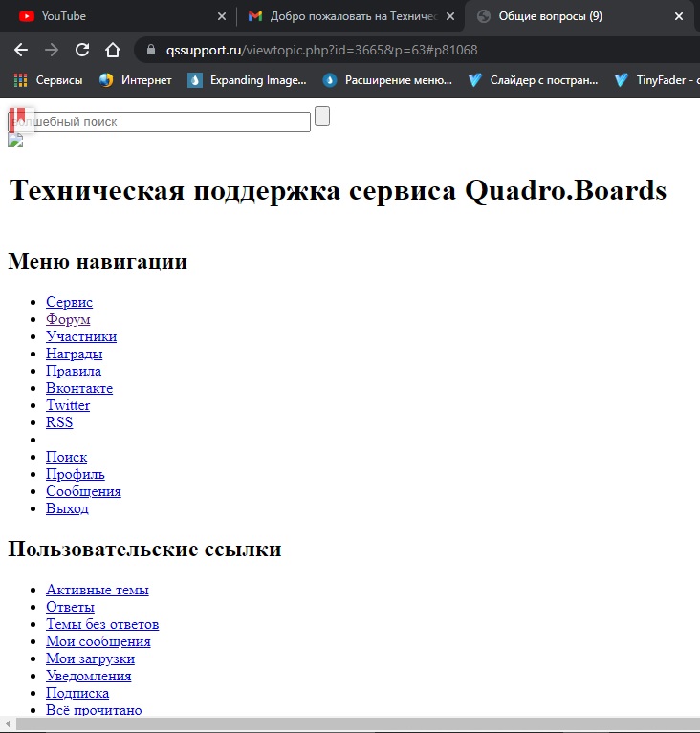Open the TinyFader bookmark
The width and height of the screenshot is (700, 733).
tap(656, 80)
